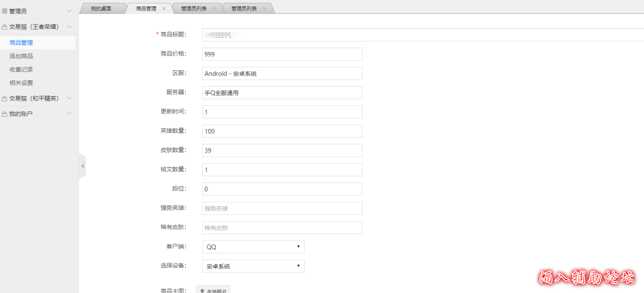The height and width of the screenshot is (293, 644).
Task: Click the 本地照片 upload button
Action: click(x=213, y=290)
